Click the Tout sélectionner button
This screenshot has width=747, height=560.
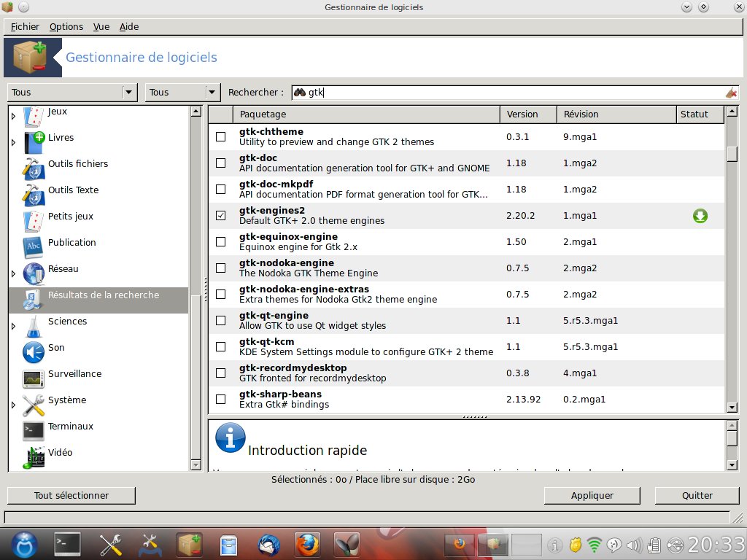coord(71,495)
